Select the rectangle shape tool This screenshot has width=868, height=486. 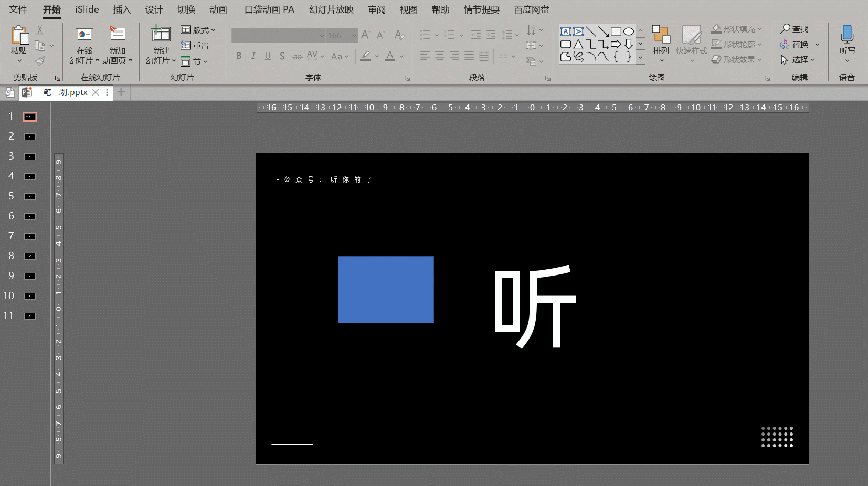(616, 31)
